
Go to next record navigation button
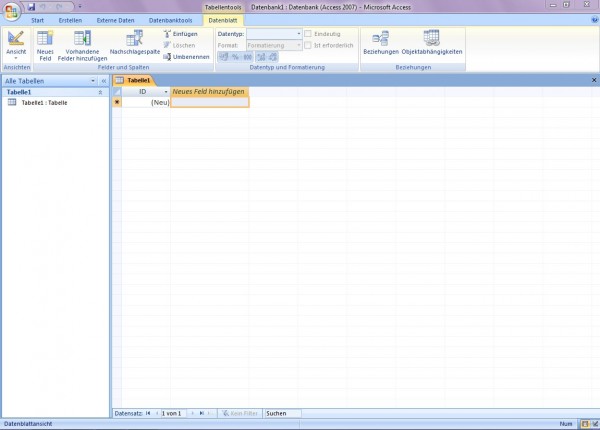(192, 413)
